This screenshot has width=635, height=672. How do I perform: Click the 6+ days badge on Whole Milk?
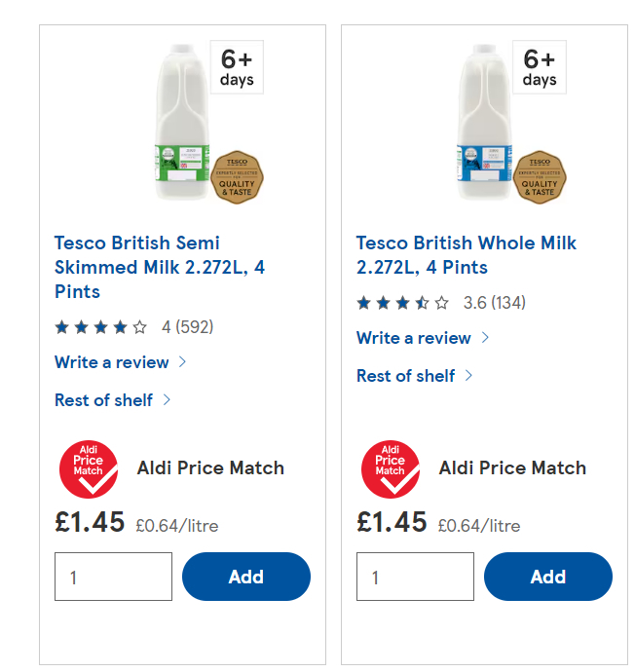[539, 67]
